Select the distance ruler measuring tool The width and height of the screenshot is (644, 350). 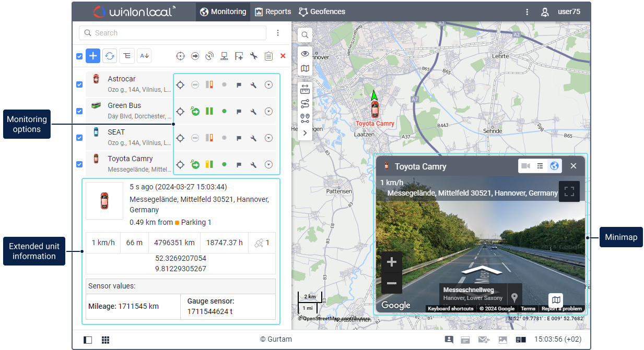point(305,90)
